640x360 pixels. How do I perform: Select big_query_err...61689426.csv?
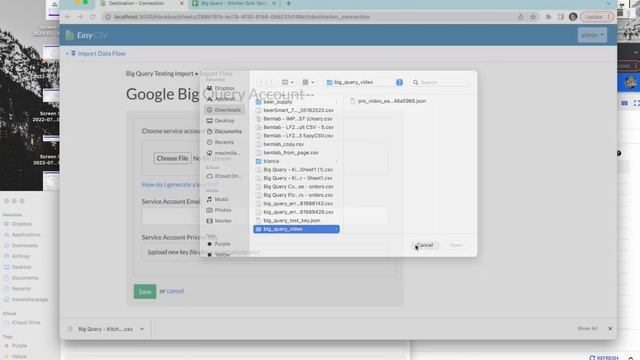coord(296,212)
